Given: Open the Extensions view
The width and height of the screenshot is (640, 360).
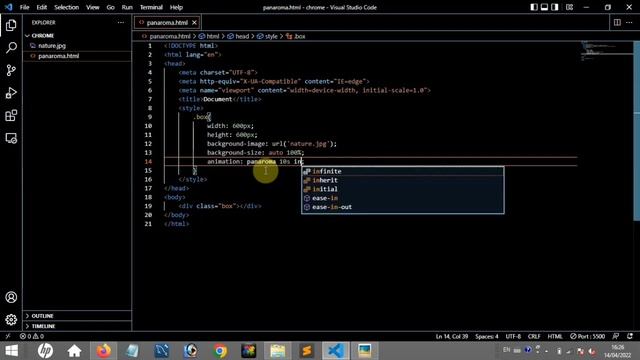Looking at the screenshot, I should pos(11,116).
